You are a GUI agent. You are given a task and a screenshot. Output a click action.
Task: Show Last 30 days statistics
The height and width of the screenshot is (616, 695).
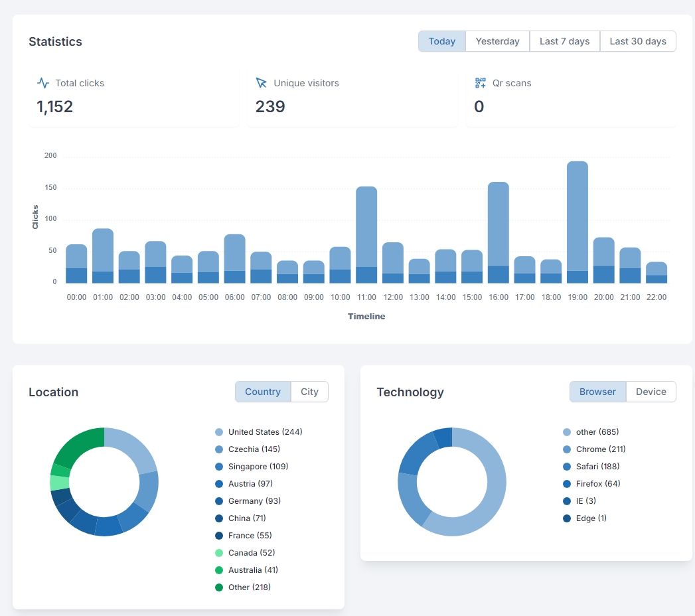tap(637, 41)
